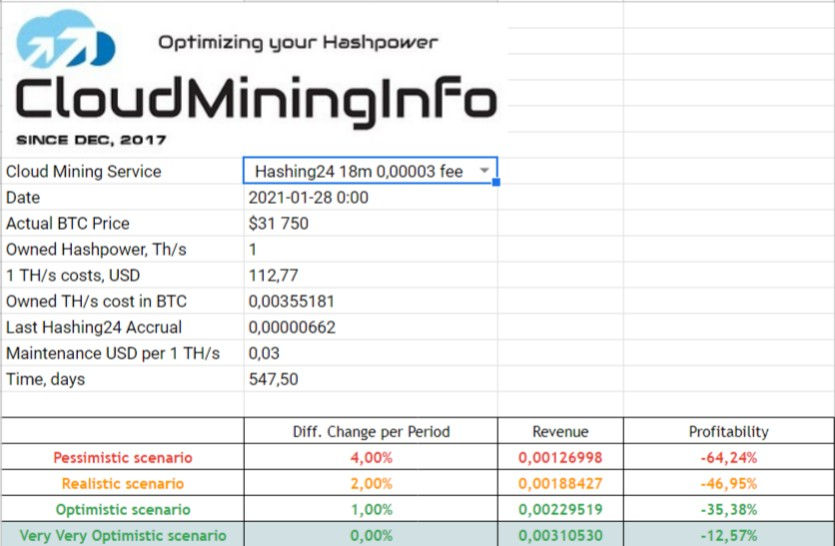Select the 'Optimistic scenario' row label
This screenshot has width=835, height=546.
123,510
